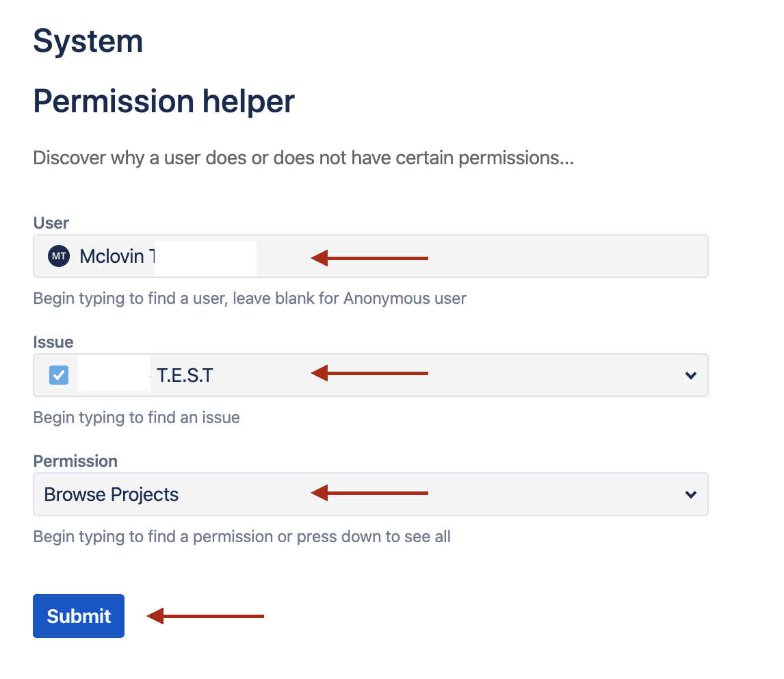Click the MT user avatar icon
The image size is (784, 679).
click(x=59, y=257)
